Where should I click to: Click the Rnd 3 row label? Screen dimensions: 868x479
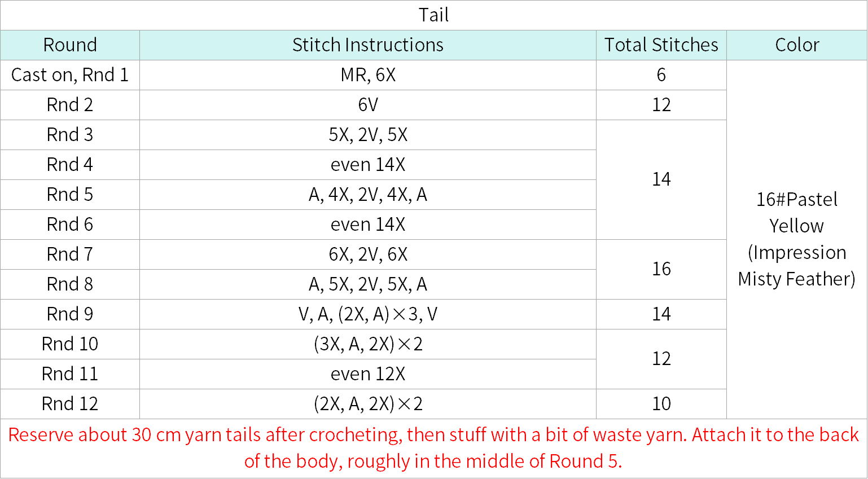coord(70,135)
